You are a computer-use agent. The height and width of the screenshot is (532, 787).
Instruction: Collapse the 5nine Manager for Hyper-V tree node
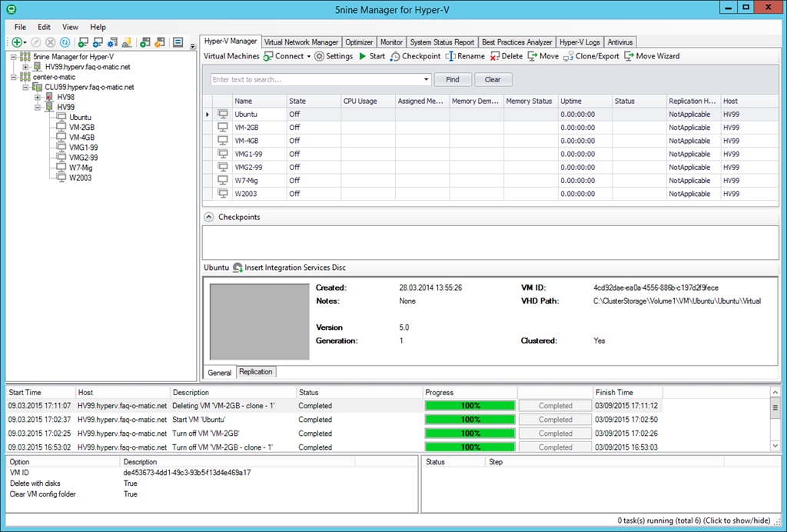pyautogui.click(x=14, y=57)
